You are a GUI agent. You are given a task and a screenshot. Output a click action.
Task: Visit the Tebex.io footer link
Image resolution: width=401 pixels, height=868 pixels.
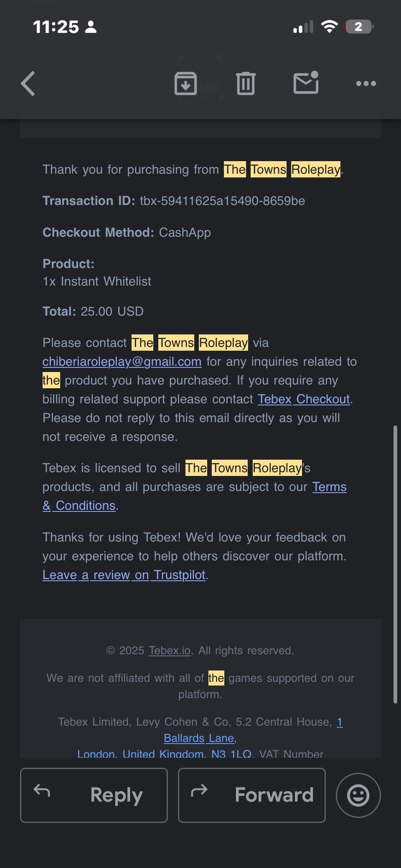point(170,650)
